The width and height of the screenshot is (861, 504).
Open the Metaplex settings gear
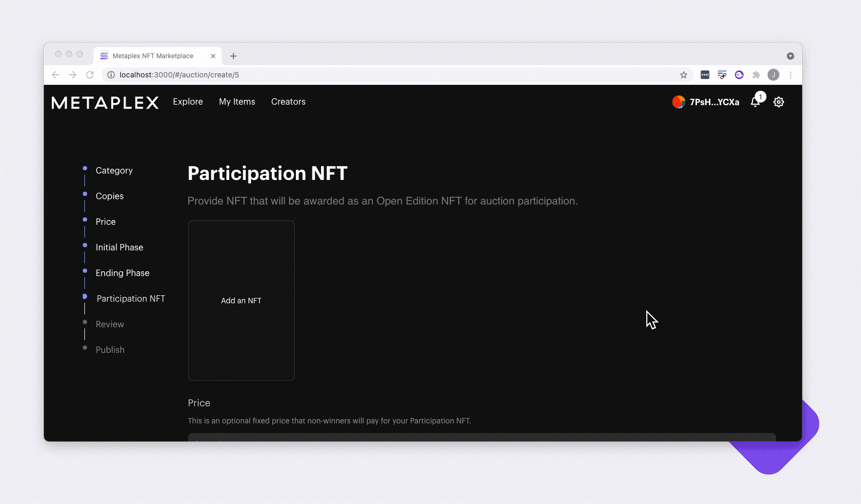tap(778, 102)
